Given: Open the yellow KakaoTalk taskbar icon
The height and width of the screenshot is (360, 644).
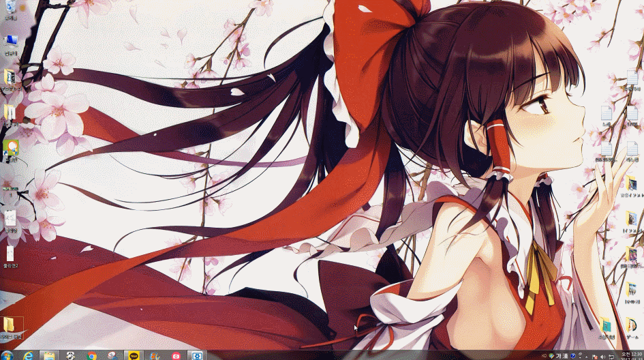Looking at the screenshot, I should pyautogui.click(x=134, y=355).
